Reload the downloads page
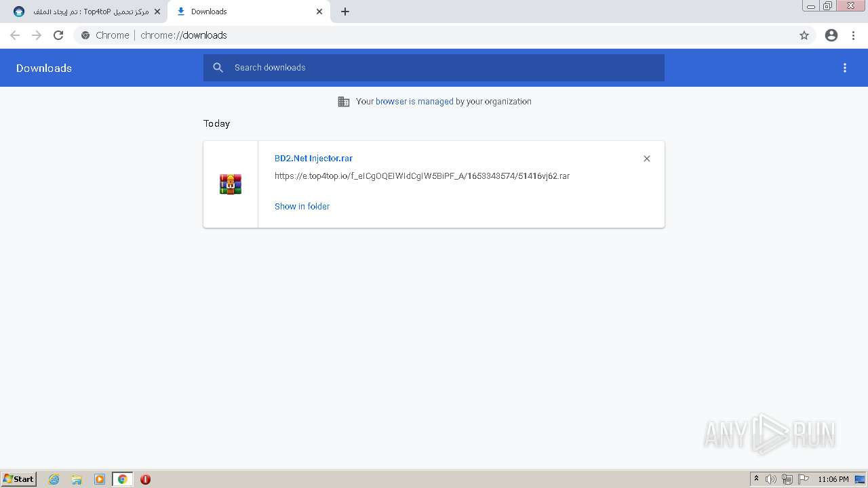 pos(58,35)
